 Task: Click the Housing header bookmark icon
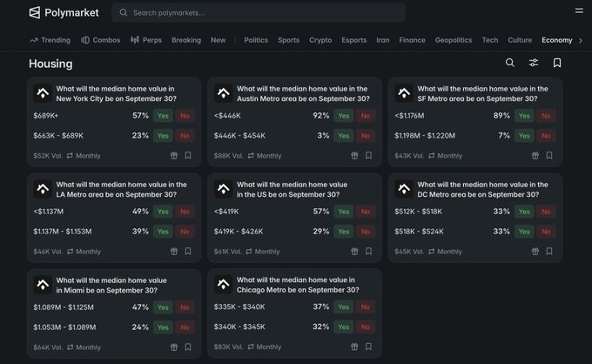click(x=557, y=63)
